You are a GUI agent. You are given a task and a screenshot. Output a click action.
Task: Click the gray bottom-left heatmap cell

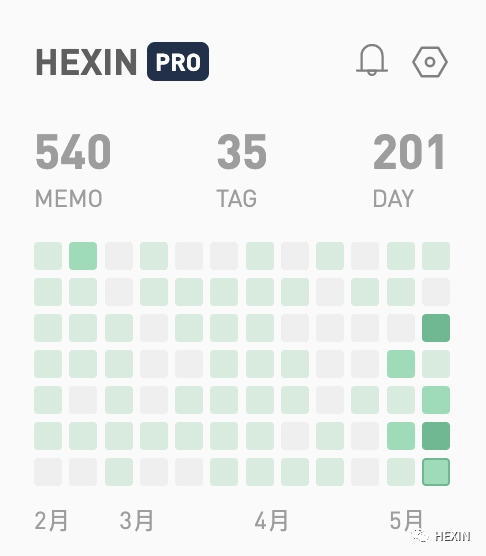click(x=48, y=472)
